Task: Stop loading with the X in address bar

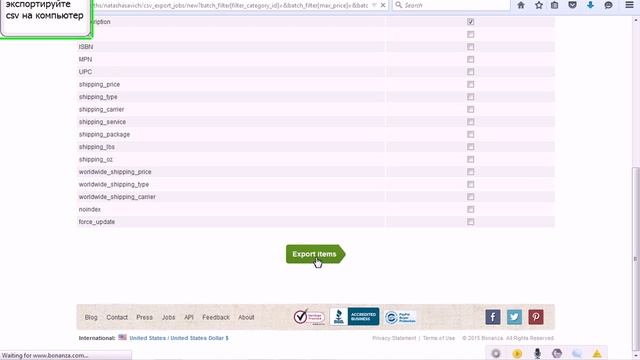Action: click(x=383, y=5)
